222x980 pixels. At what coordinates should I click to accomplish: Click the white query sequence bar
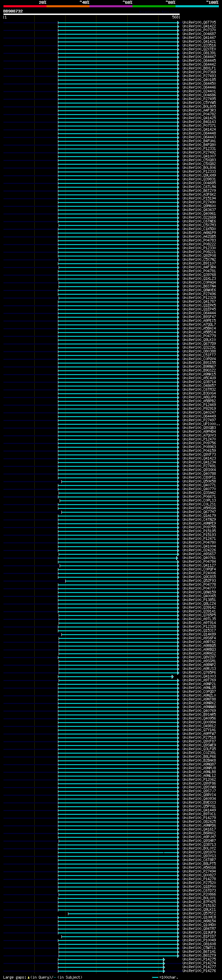pyautogui.click(x=92, y=15)
